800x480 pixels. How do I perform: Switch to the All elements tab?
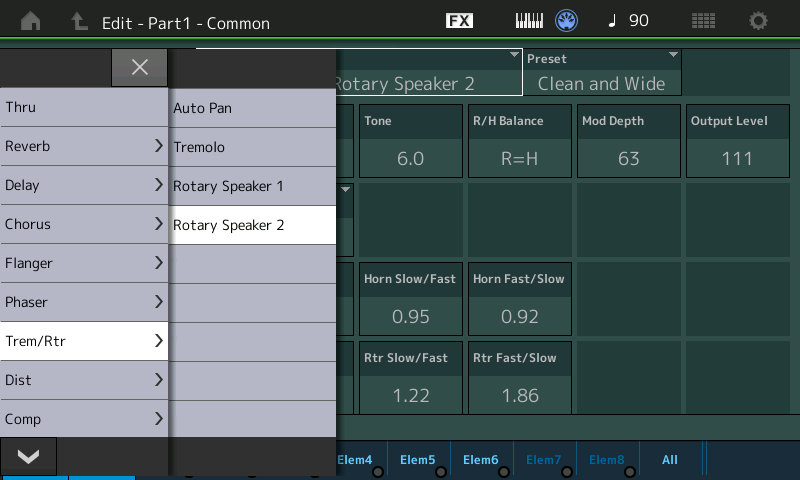[x=670, y=460]
